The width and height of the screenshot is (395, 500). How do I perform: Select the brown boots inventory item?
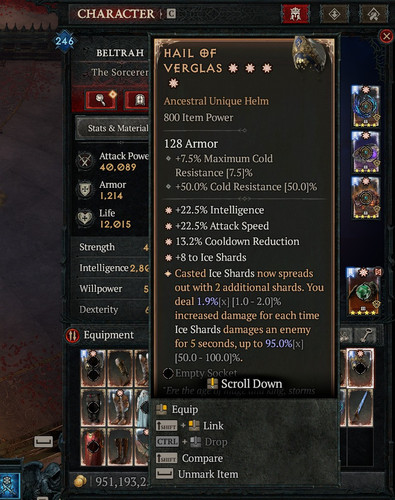click(x=120, y=447)
